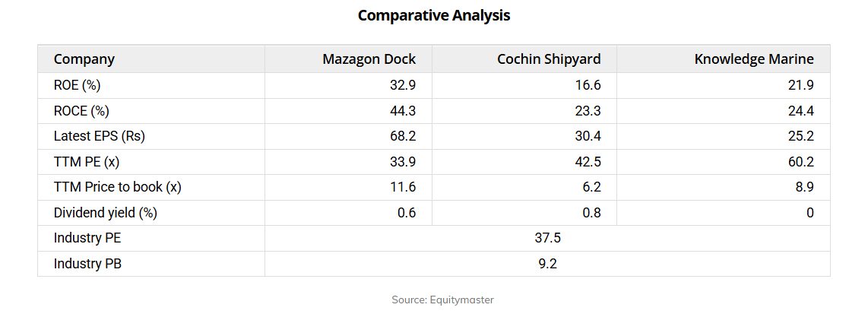Click the Industry PB row label
Viewport: 868px width, 317px height.
click(x=87, y=264)
